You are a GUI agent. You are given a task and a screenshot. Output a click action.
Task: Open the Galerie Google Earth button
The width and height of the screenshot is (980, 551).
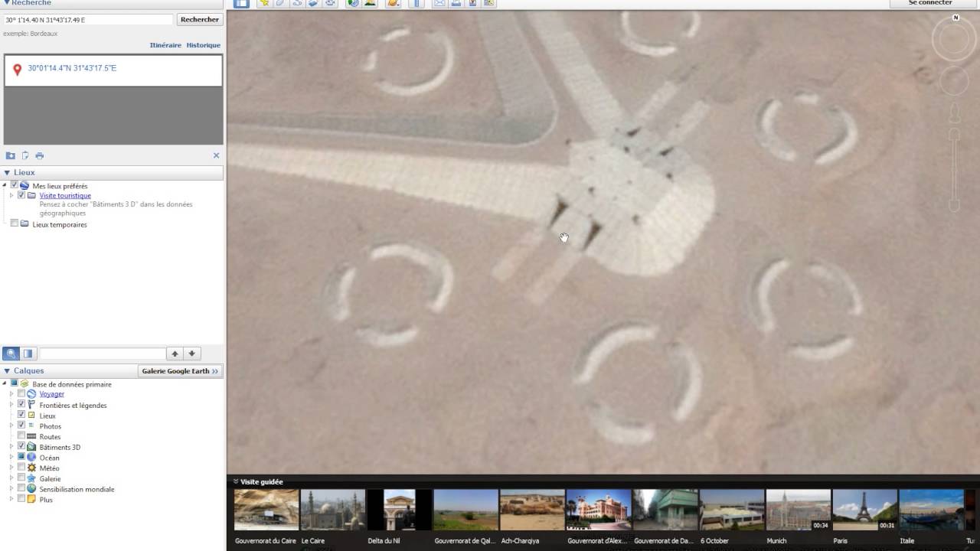181,371
